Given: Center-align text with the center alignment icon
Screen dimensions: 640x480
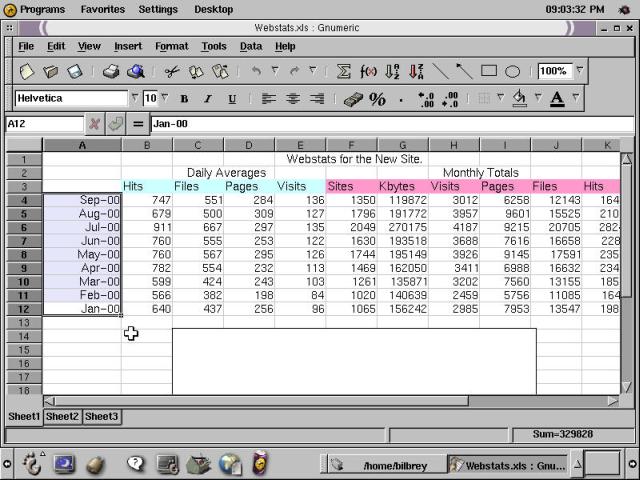Looking at the screenshot, I should click(x=293, y=99).
